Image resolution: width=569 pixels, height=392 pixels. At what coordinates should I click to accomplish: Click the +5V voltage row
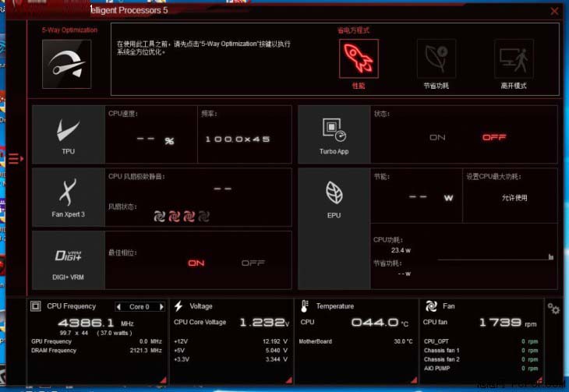pos(231,350)
